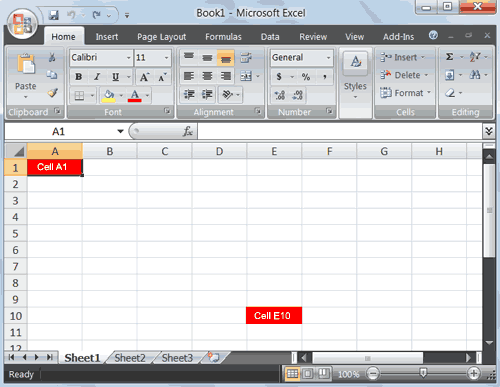Switch to Page Layout view in status bar
500x387 pixels.
point(308,373)
